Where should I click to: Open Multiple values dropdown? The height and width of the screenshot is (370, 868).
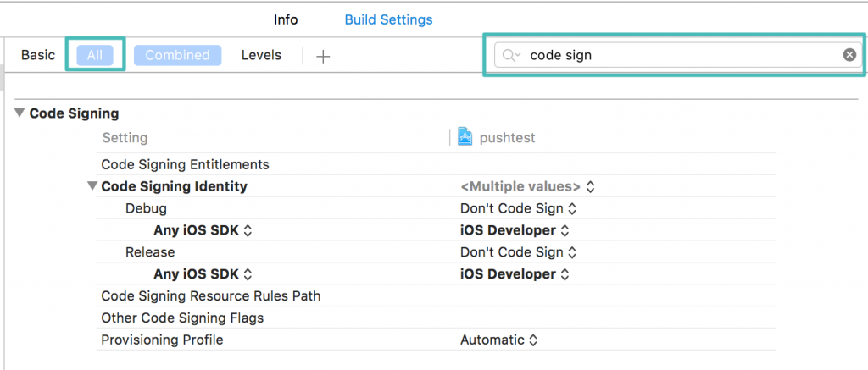(527, 186)
